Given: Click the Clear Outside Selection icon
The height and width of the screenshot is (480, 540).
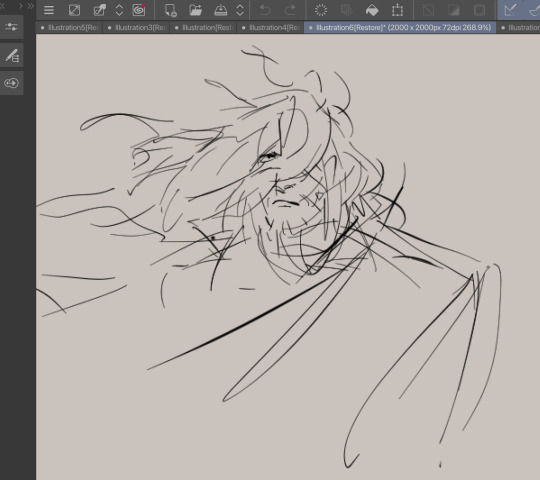Looking at the screenshot, I should click(346, 10).
